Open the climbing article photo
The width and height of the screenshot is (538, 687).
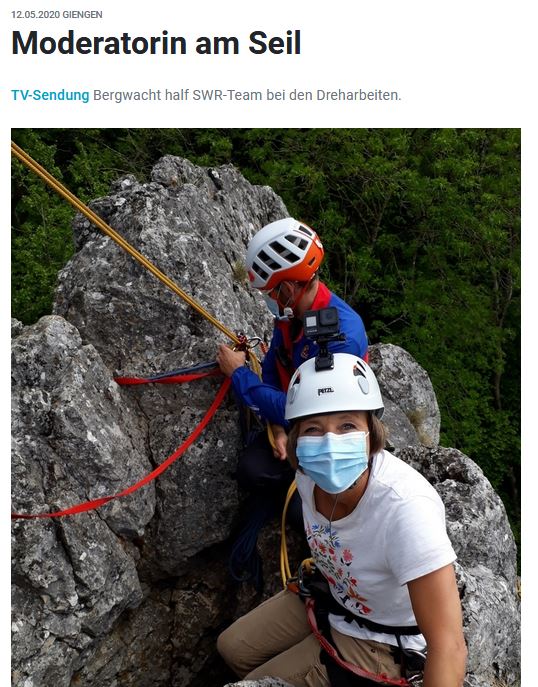266,407
